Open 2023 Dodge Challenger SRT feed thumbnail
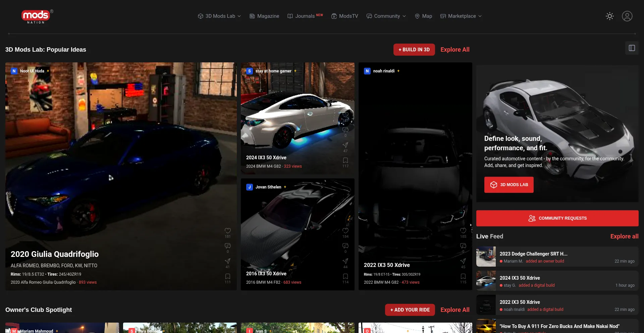Screen dimensions: 644x333 pyautogui.click(x=486, y=257)
